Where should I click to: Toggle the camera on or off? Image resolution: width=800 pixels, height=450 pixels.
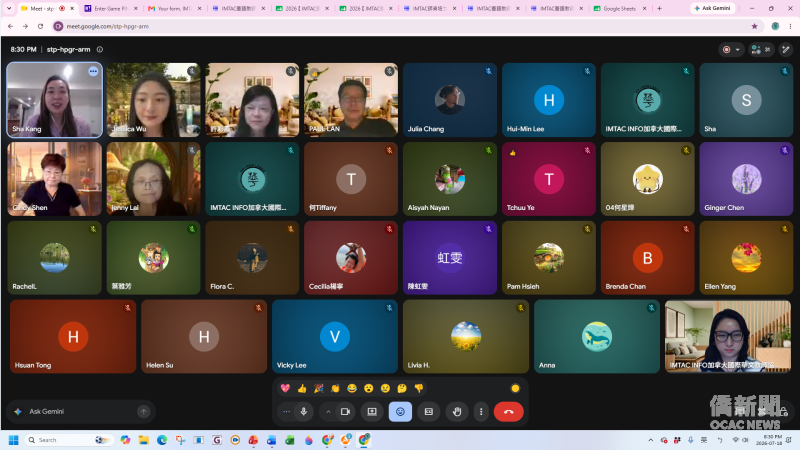pyautogui.click(x=345, y=412)
